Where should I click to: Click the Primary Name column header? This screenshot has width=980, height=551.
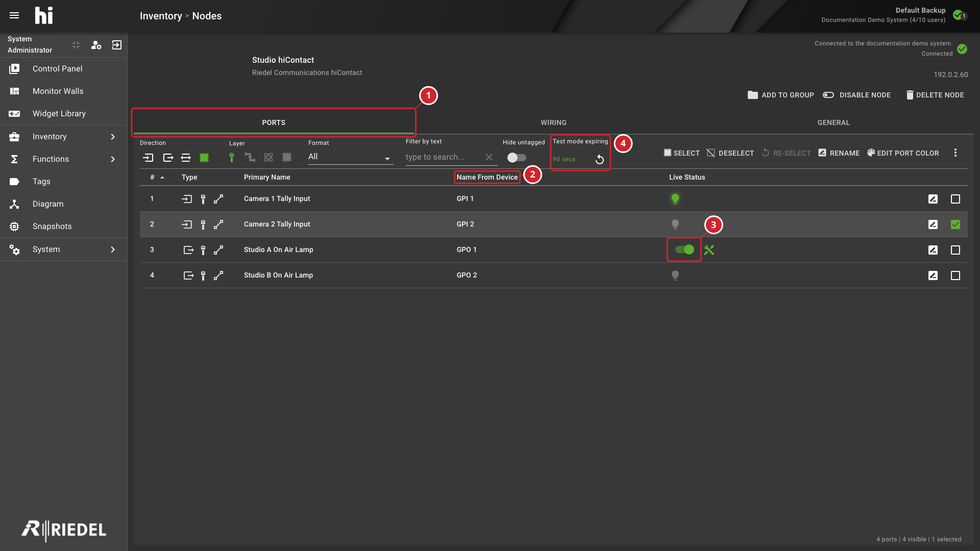click(x=267, y=177)
